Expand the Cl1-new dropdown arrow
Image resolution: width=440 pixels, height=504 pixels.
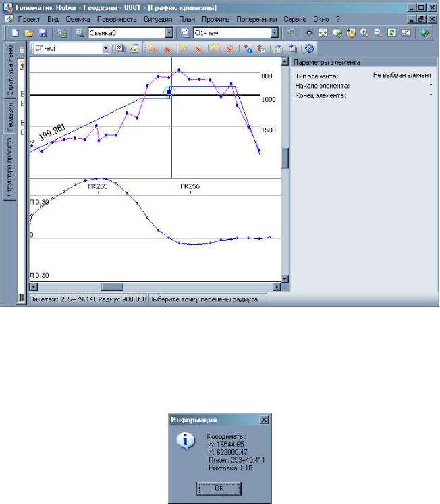click(x=274, y=33)
